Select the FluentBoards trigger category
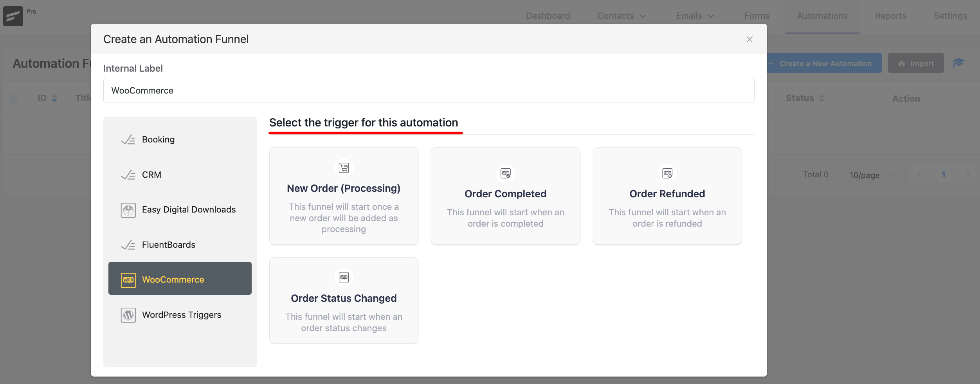980x384 pixels. (180, 245)
